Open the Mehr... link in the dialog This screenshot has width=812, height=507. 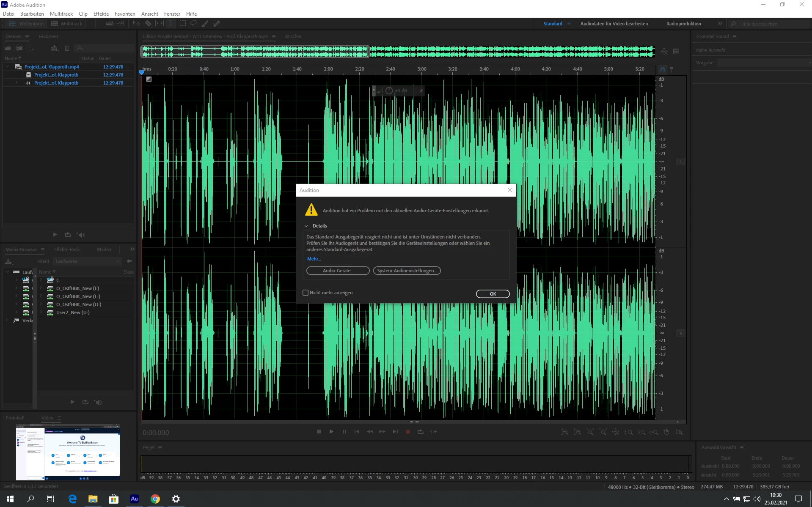point(314,259)
